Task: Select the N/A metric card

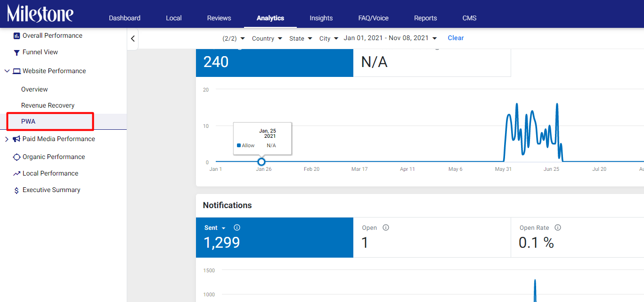Action: coord(432,62)
